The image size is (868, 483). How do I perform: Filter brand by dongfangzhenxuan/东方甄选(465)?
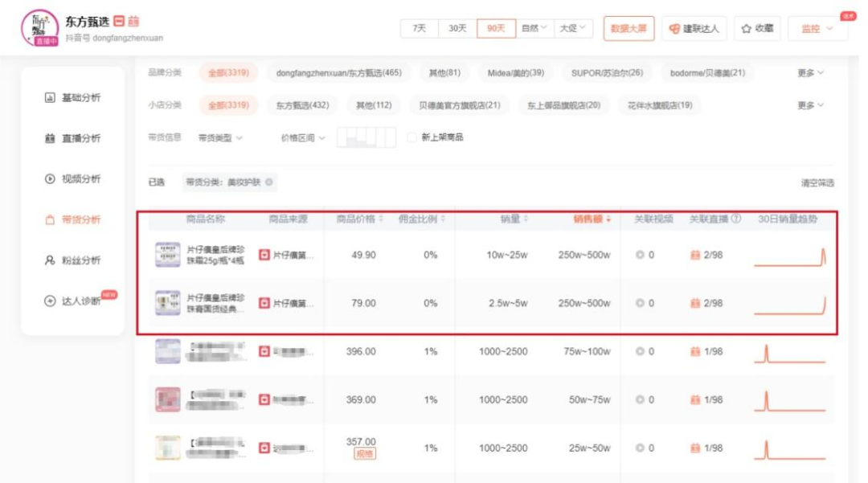pyautogui.click(x=339, y=73)
